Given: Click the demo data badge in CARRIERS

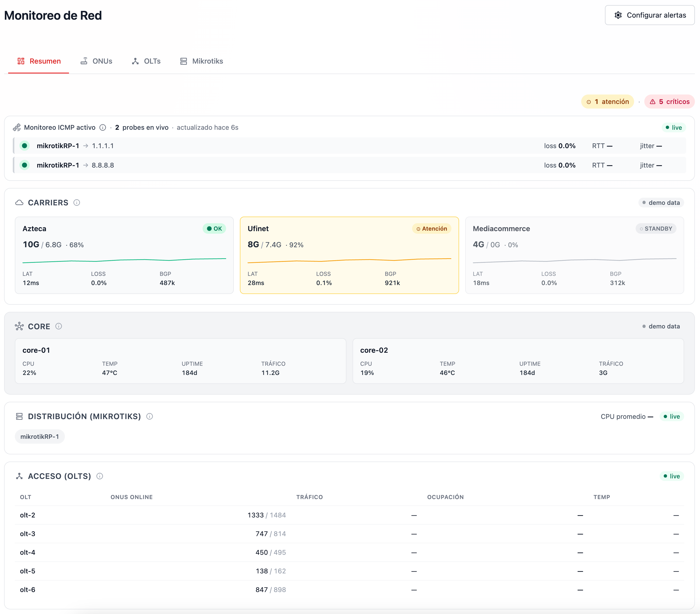Looking at the screenshot, I should coord(661,202).
